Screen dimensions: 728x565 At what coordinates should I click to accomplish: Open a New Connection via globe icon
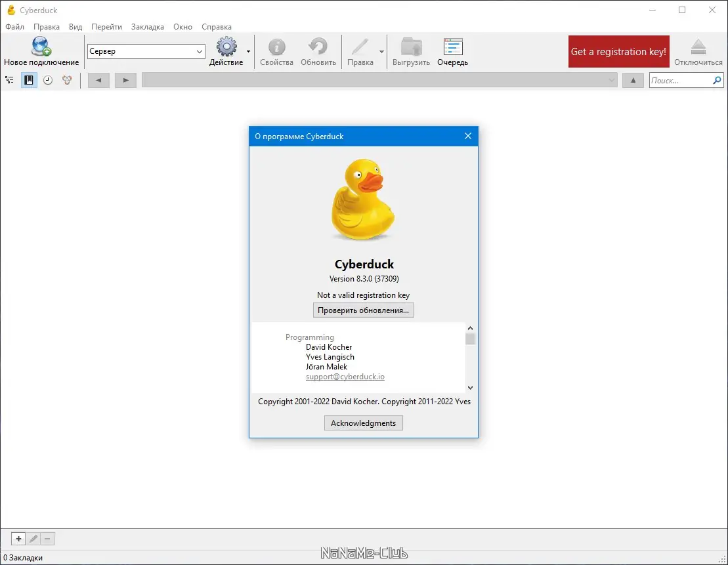coord(41,51)
